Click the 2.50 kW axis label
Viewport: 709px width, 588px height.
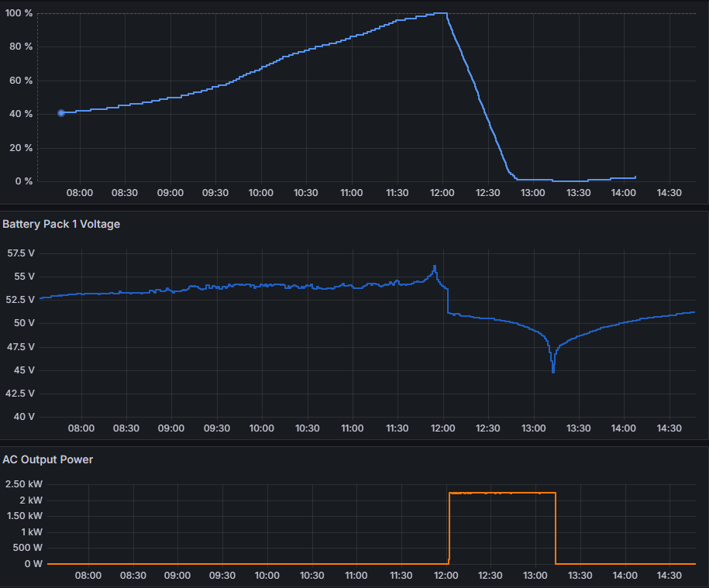tap(23, 484)
